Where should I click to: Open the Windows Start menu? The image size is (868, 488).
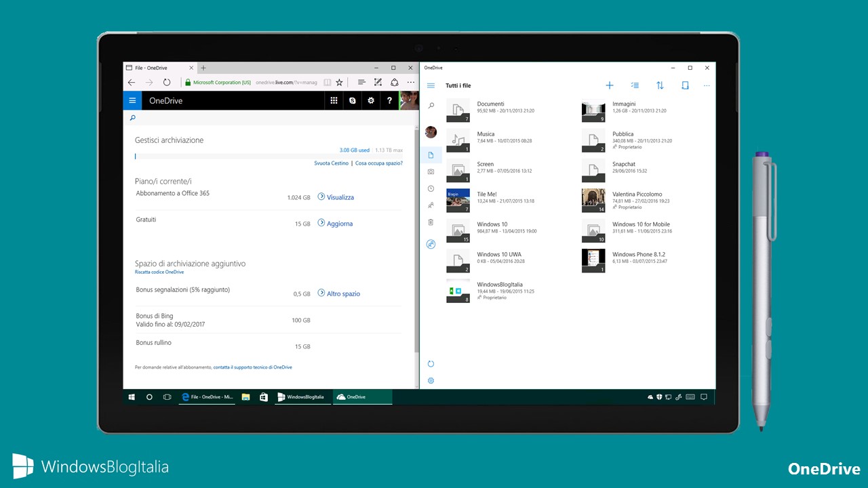tap(132, 397)
